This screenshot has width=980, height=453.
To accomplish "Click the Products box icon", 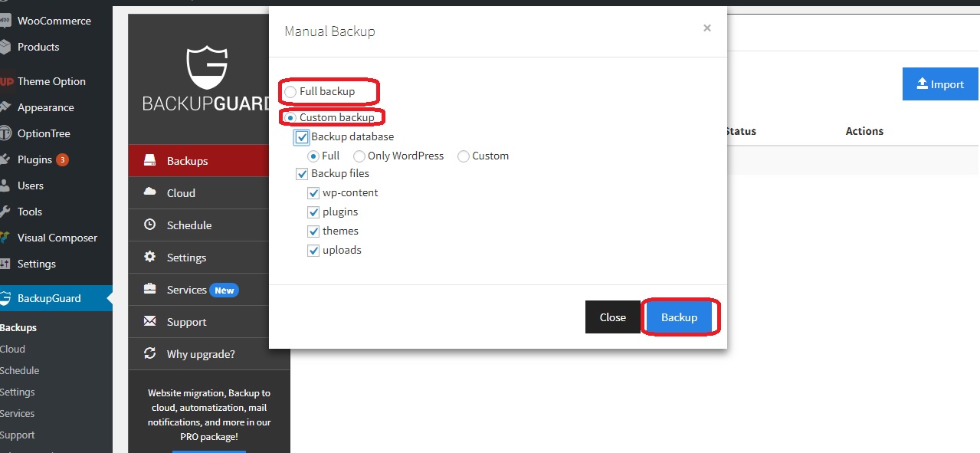I will (5, 47).
